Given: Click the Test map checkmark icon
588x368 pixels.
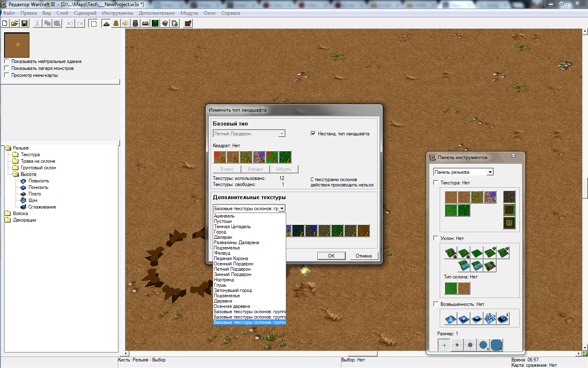Looking at the screenshot, I should [x=188, y=23].
